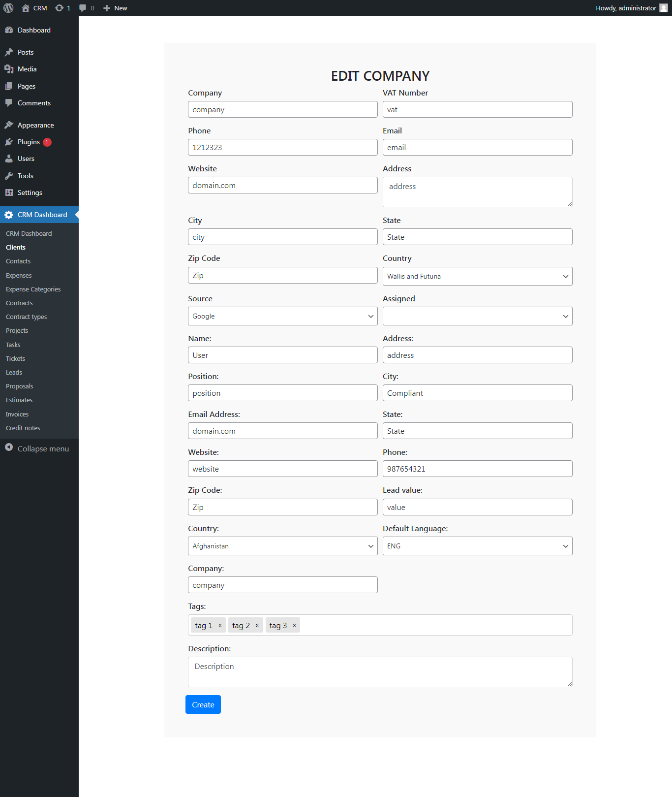Click the plus New icon in admin bar

[x=107, y=8]
